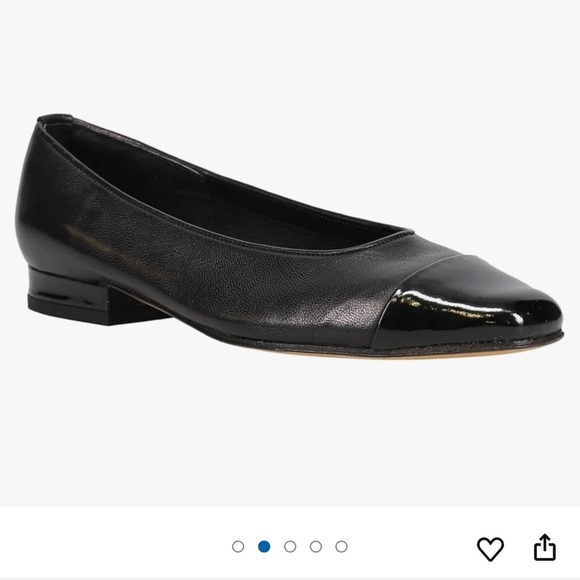The width and height of the screenshot is (580, 580).
Task: Tap the blank gray background above the shoe
Action: [x=290, y=55]
